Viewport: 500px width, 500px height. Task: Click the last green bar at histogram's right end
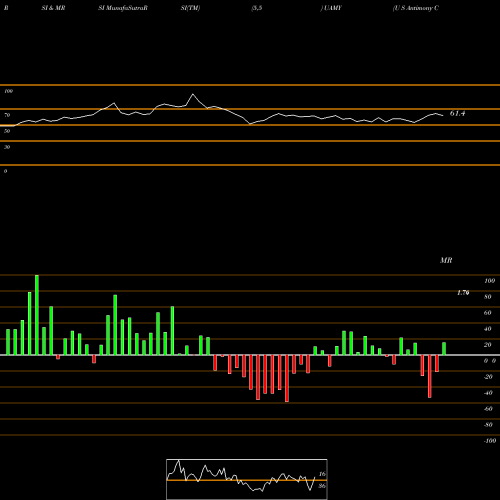(444, 349)
